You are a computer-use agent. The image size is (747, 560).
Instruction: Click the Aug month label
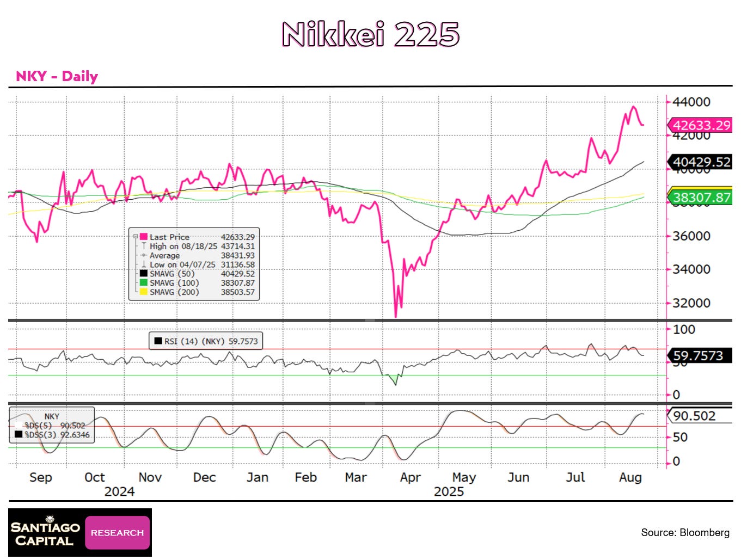click(x=630, y=478)
